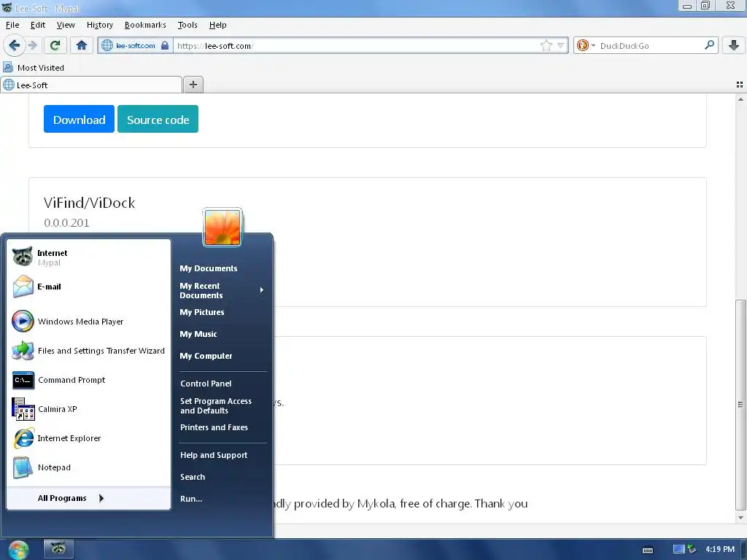Go to the Home page
This screenshot has height=560, width=747.
coord(82,45)
